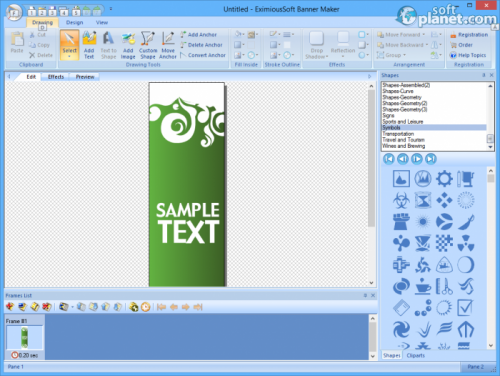Screen dimensions: 500x376
Task: Click the Delete Anchor button
Action: coord(201,45)
